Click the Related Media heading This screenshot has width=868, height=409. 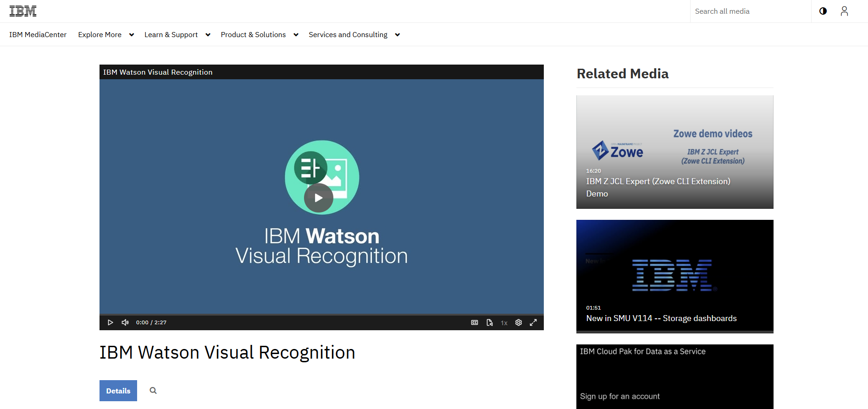(623, 74)
